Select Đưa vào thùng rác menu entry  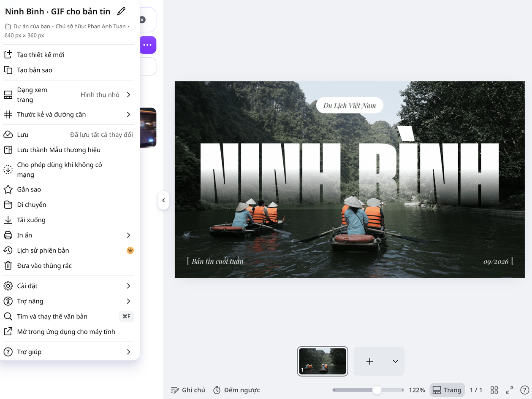68,266
